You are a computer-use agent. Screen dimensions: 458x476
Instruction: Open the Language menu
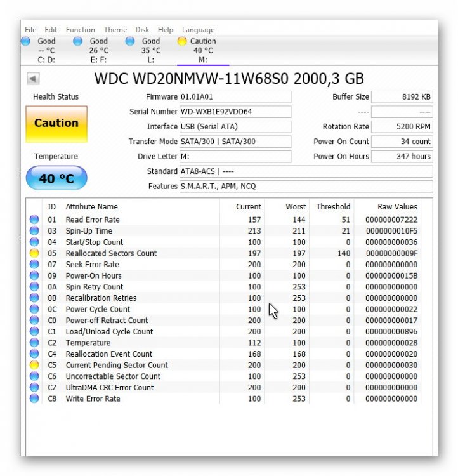click(x=198, y=30)
